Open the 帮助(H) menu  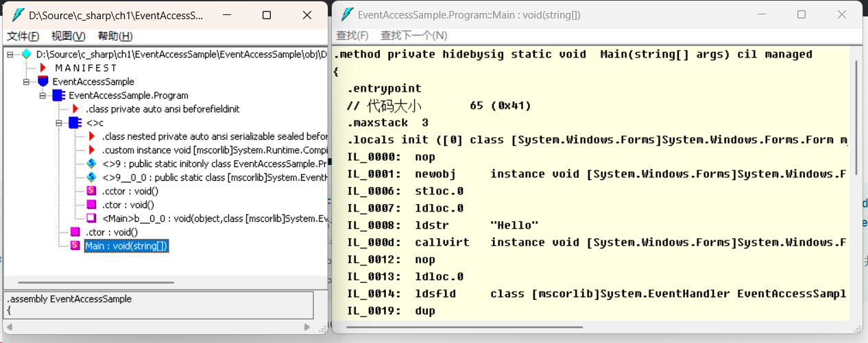tap(115, 36)
